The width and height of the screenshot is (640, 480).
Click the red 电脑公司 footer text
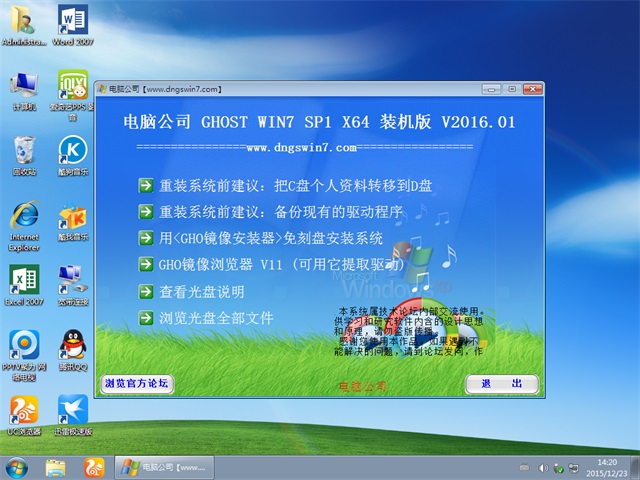point(362,386)
